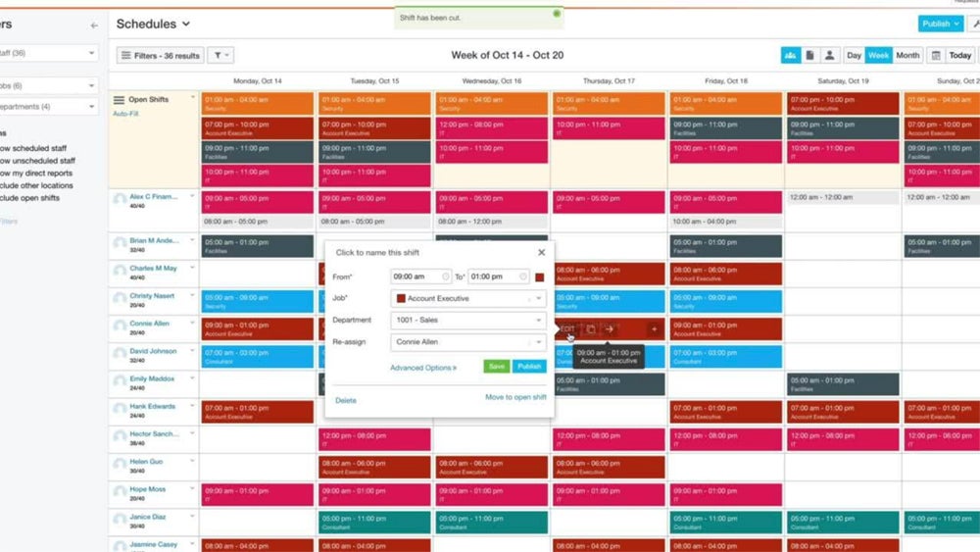
Task: Select the single person view icon
Action: tap(829, 55)
